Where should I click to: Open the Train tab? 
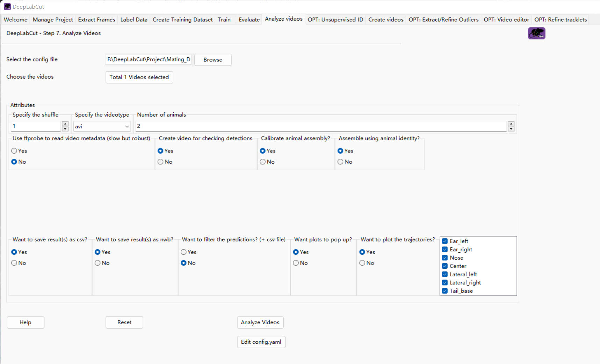click(224, 20)
